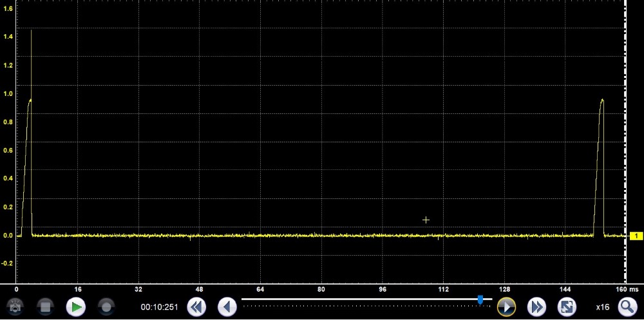The height and width of the screenshot is (322, 644).
Task: Step back one frame
Action: pyautogui.click(x=227, y=307)
